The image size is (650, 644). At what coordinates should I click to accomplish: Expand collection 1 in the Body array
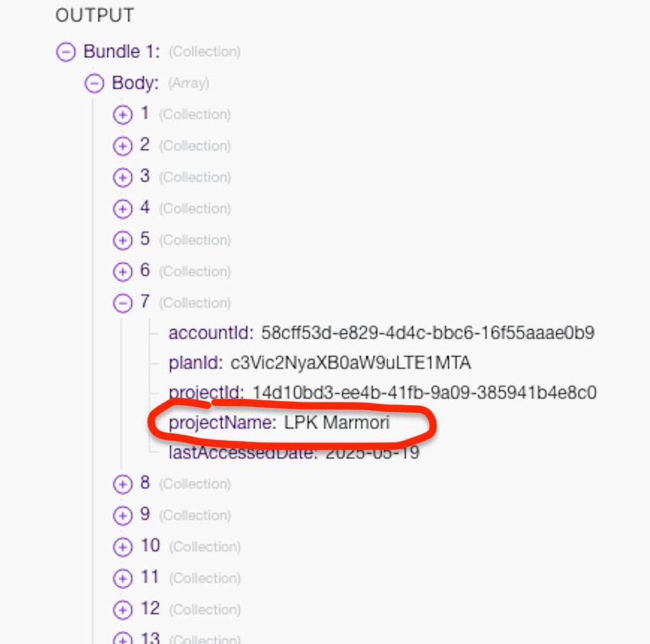pyautogui.click(x=122, y=114)
